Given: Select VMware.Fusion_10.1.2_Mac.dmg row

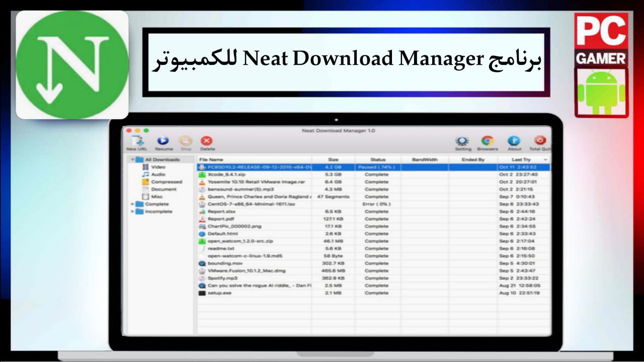Looking at the screenshot, I should click(373, 270).
